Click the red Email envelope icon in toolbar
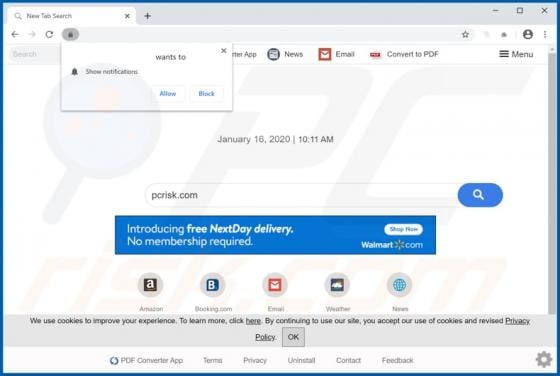Image resolution: width=560 pixels, height=376 pixels. [x=325, y=54]
